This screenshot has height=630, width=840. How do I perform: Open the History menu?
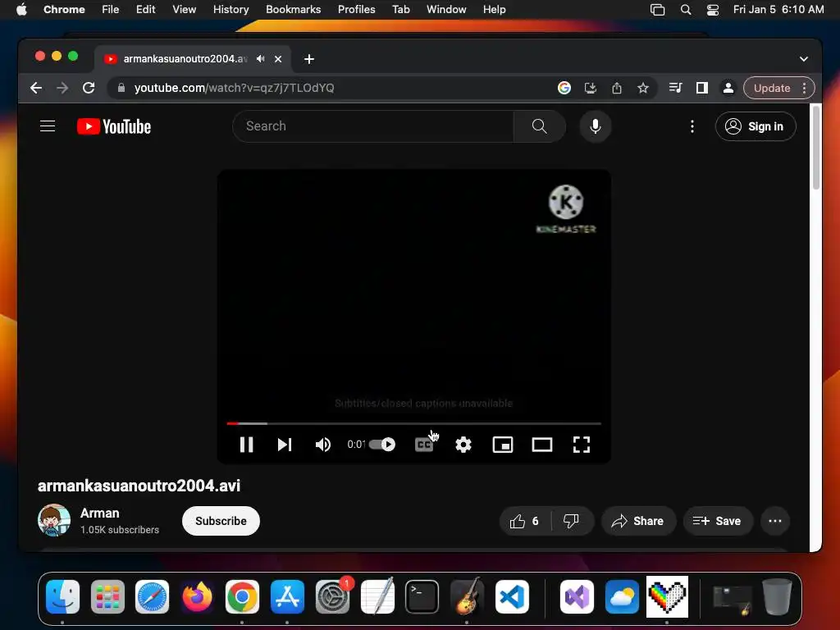tap(231, 9)
